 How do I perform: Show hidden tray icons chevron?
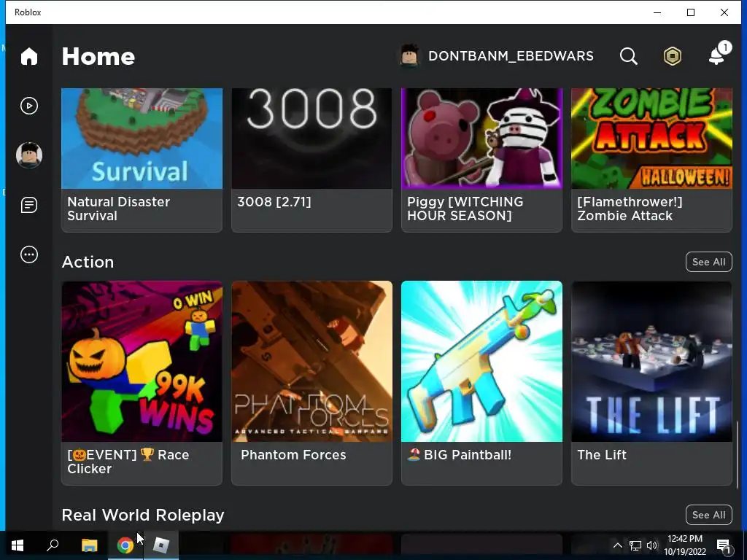(x=617, y=545)
